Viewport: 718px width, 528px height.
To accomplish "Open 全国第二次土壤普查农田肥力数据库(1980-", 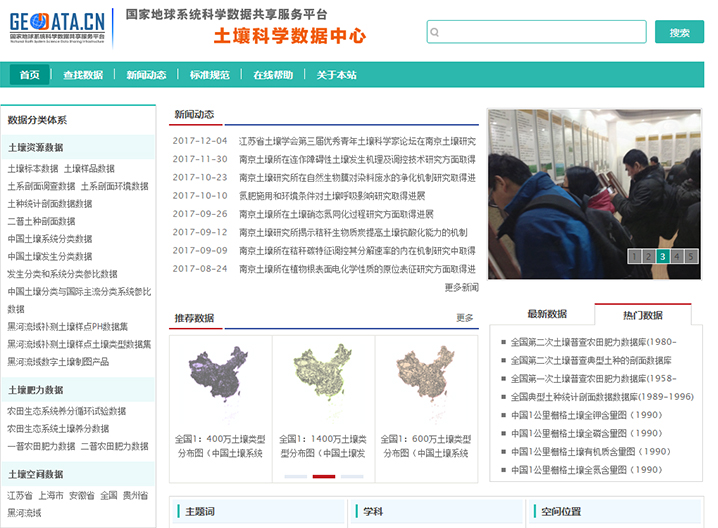I will 594,342.
